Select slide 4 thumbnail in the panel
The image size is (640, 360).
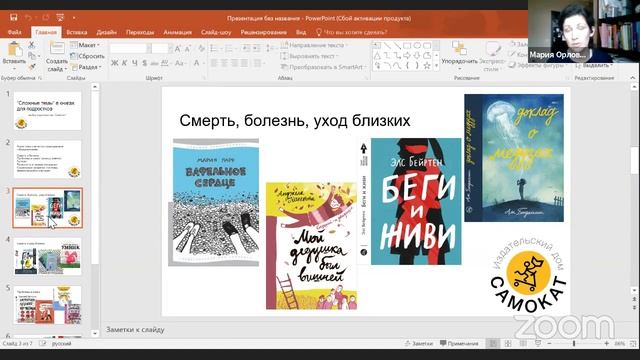[x=47, y=256]
